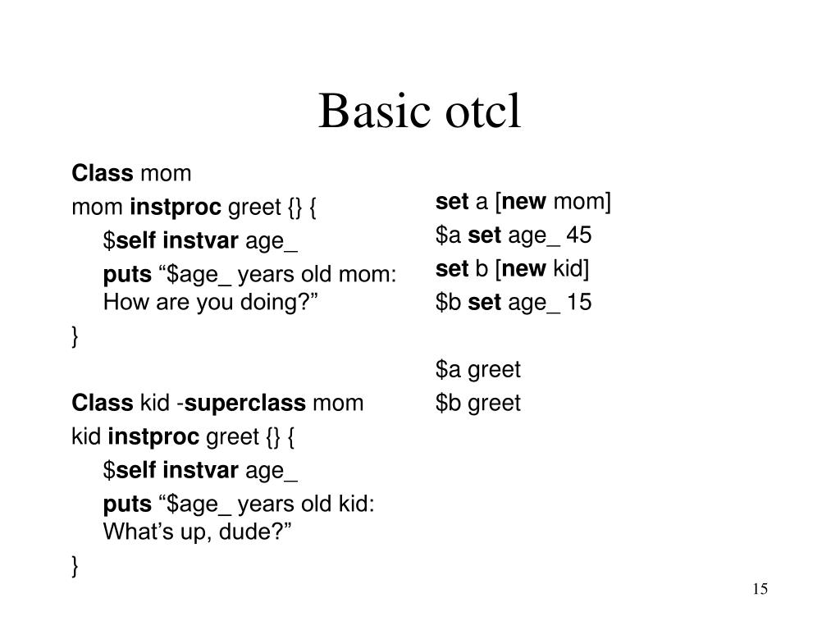
Task: Click the '$a set age_ 45' line
Action: 514,235
